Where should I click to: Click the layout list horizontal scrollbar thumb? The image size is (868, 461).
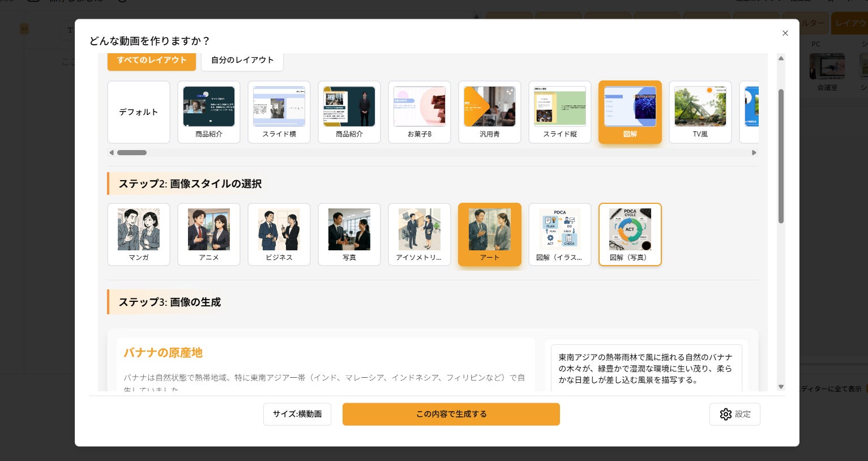[x=132, y=152]
